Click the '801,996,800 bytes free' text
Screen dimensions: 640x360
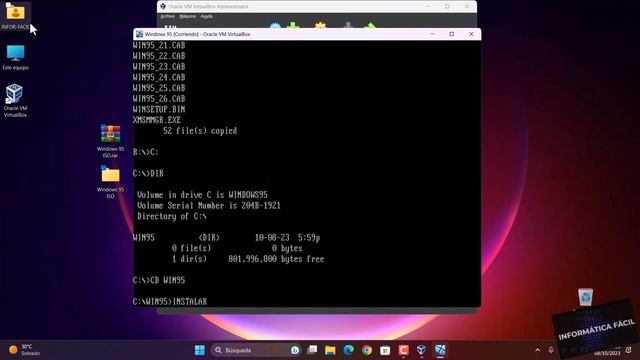pos(276,259)
